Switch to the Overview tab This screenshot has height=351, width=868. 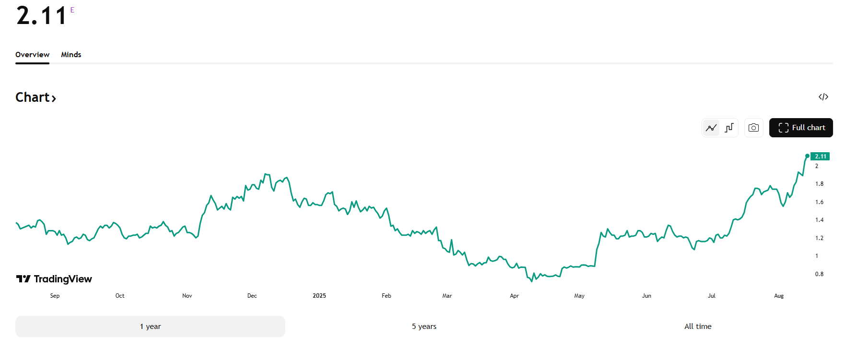click(x=32, y=55)
